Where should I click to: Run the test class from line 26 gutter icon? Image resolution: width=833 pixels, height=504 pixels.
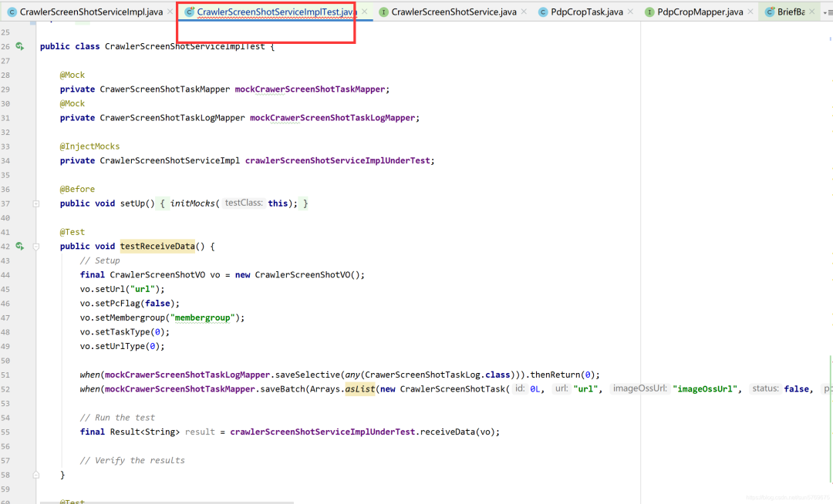(x=19, y=46)
